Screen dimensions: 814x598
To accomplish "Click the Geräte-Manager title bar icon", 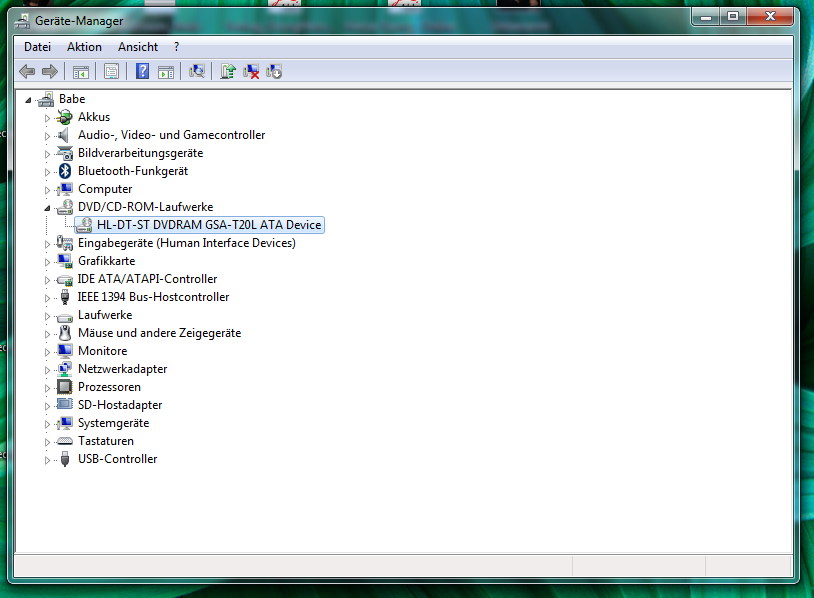I will [x=22, y=21].
